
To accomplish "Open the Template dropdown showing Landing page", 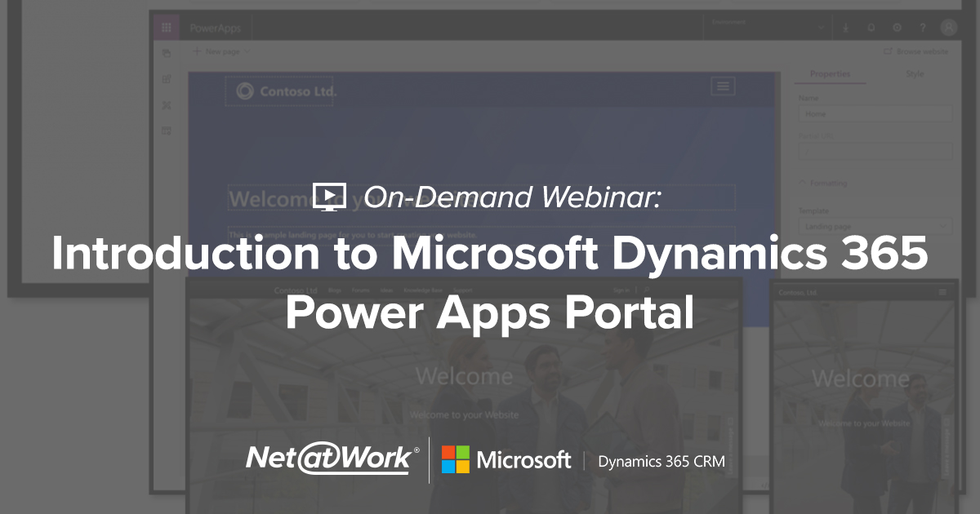I will 874,226.
